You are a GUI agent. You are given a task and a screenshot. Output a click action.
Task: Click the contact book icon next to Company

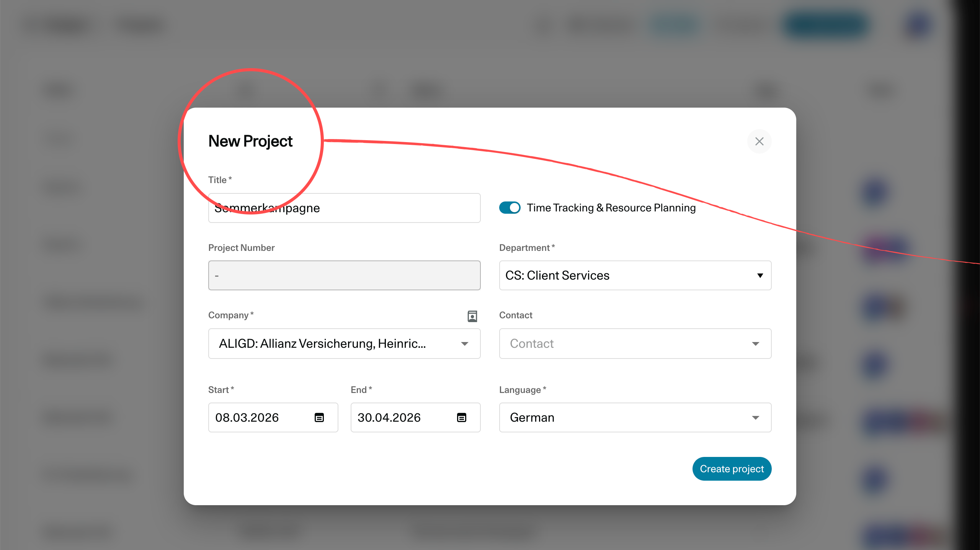pyautogui.click(x=472, y=316)
